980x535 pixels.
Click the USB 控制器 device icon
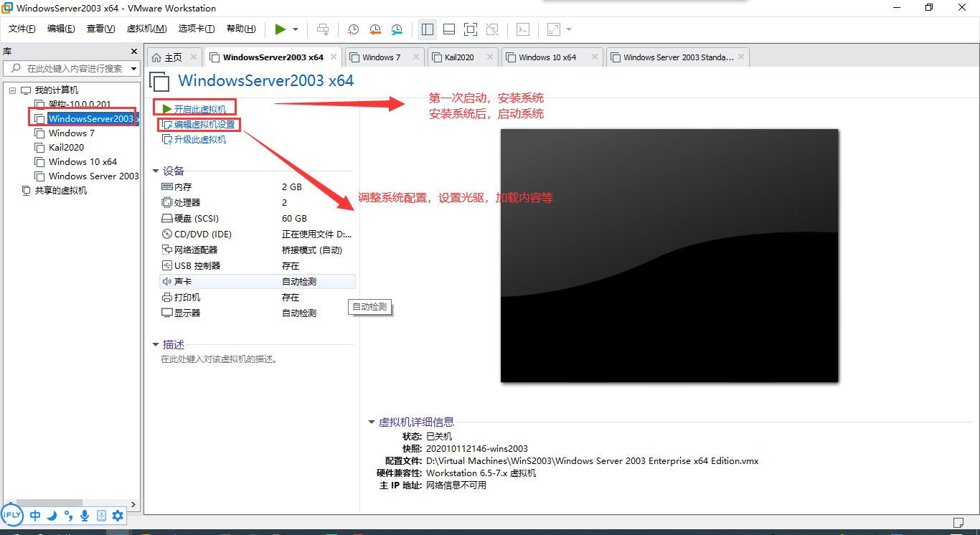click(167, 265)
